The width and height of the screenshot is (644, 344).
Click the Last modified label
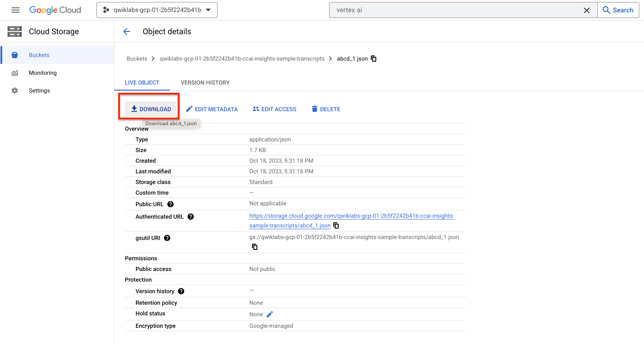click(153, 171)
